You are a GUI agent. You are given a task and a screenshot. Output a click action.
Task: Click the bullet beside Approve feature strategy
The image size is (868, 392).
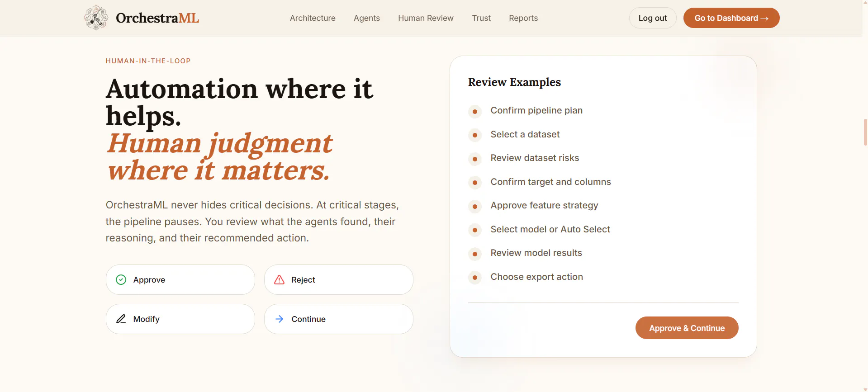[475, 206]
